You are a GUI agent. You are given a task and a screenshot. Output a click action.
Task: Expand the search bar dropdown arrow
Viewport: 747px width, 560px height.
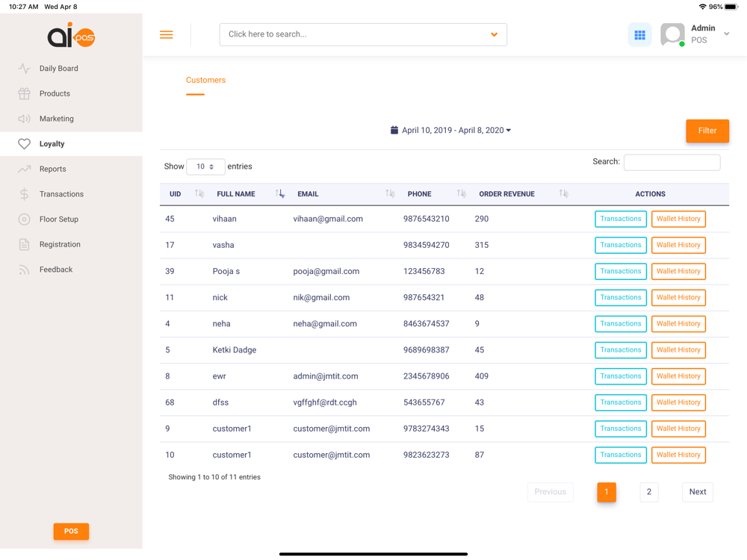click(x=494, y=34)
